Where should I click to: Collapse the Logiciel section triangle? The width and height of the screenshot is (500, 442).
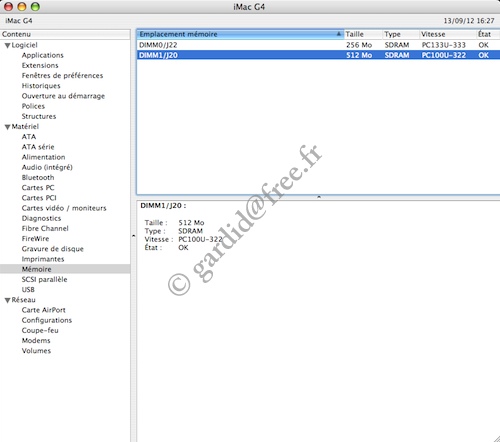pyautogui.click(x=7, y=46)
